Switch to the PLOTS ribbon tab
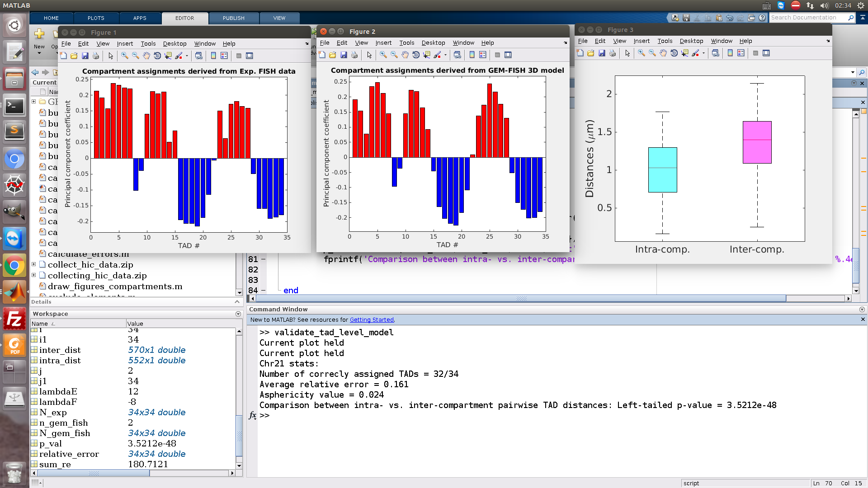Viewport: 868px width, 488px height. (96, 18)
